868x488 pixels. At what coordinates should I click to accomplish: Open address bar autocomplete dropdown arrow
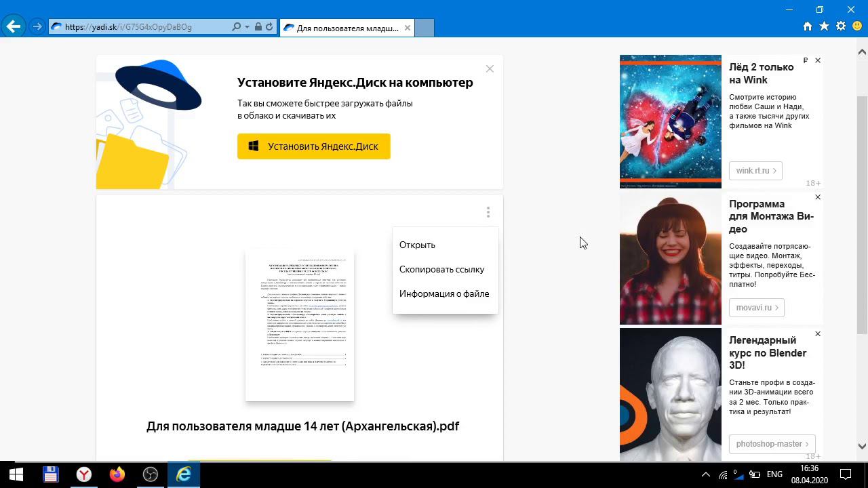(247, 27)
